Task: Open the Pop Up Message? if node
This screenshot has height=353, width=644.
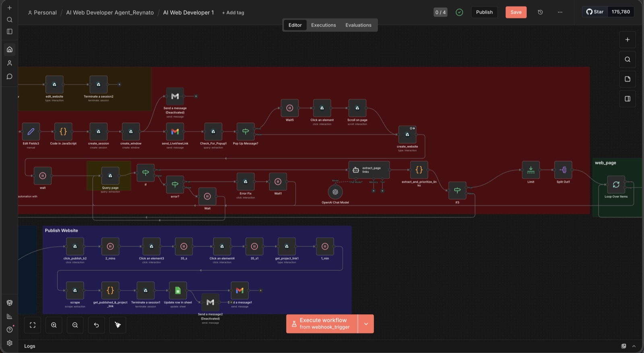Action: pos(246,131)
